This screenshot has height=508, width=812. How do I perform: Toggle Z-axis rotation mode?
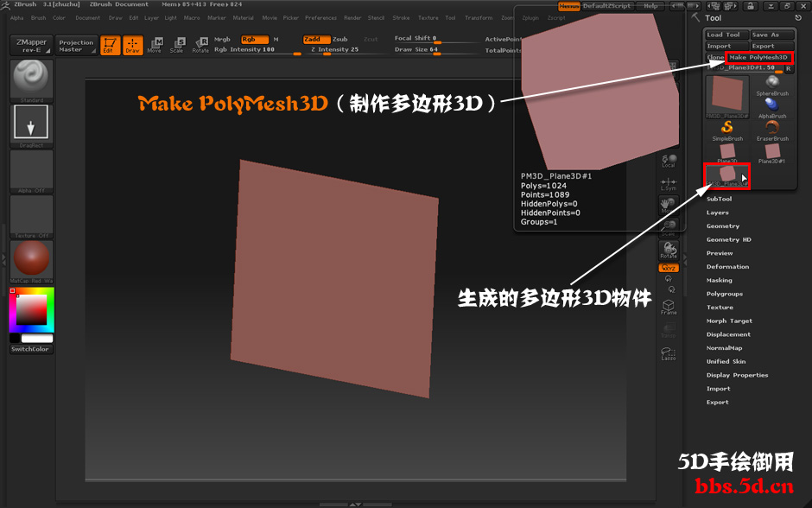[x=672, y=289]
